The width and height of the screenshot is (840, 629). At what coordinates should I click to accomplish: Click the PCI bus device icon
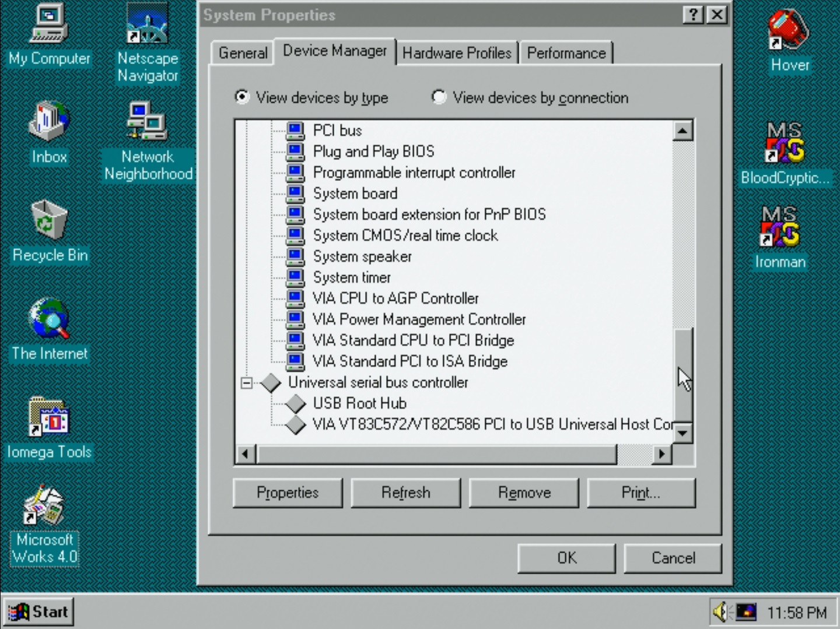point(296,131)
